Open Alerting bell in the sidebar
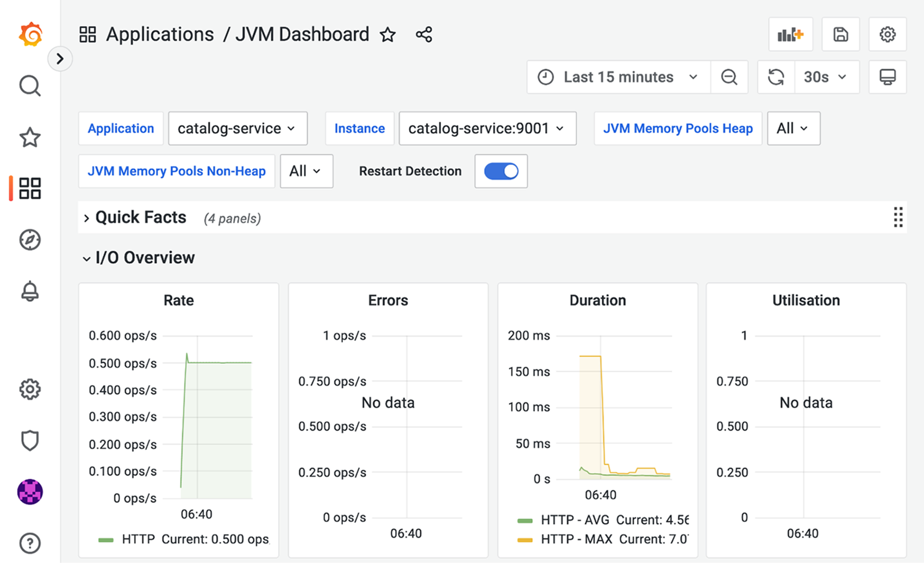Screen dimensions: 924x563 tap(30, 292)
